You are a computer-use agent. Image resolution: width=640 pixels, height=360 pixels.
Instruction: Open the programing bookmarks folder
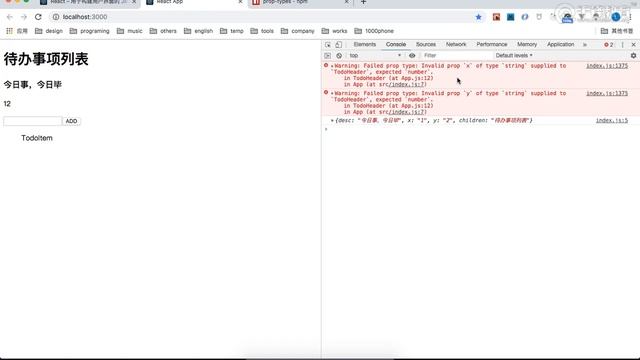pos(89,31)
